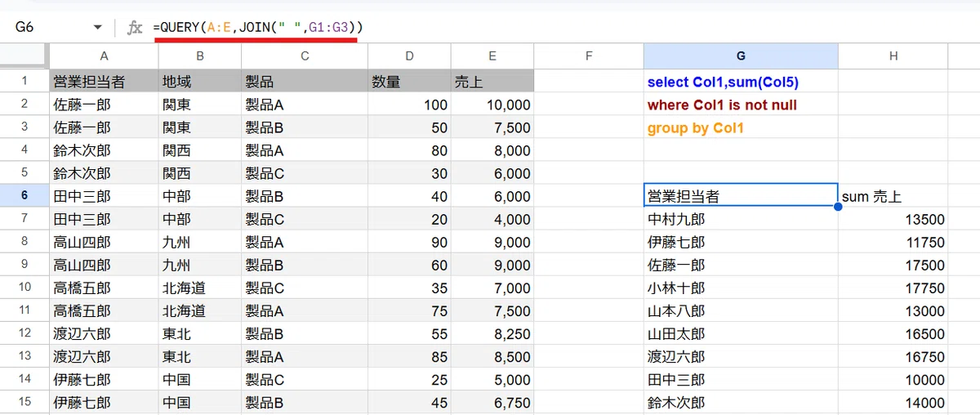Click result value 16500
Viewport: 980px width, 415px height.
point(893,333)
